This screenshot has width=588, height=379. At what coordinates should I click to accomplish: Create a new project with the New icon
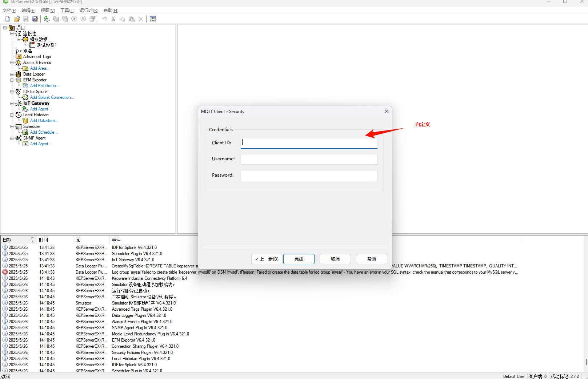pos(7,19)
